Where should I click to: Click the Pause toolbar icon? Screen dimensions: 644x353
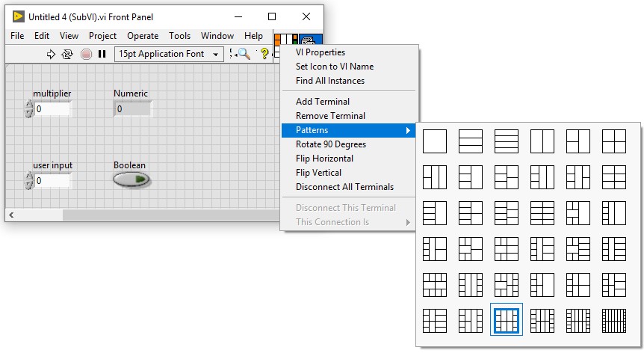[102, 55]
